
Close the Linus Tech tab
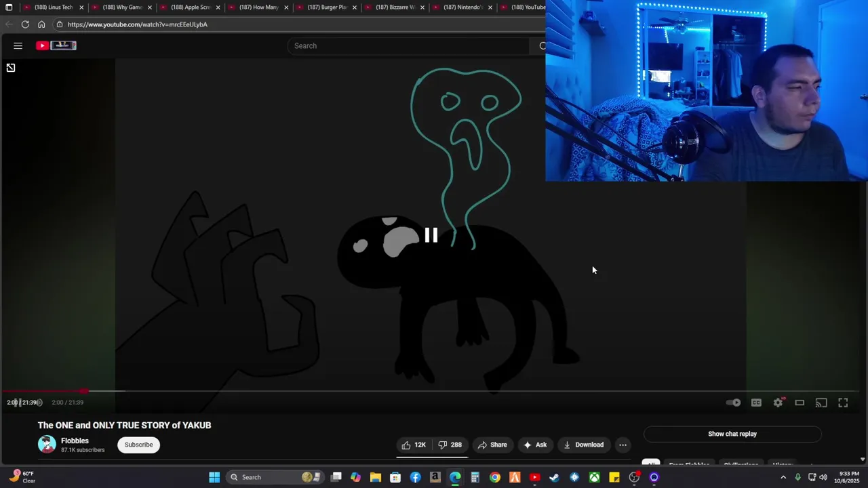point(81,7)
